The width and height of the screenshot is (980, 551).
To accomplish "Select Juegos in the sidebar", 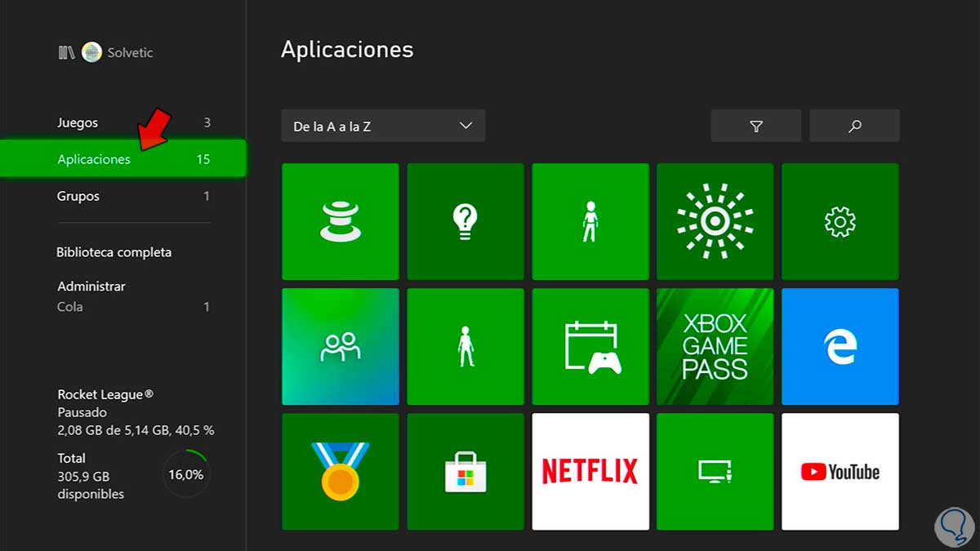I will 134,122.
